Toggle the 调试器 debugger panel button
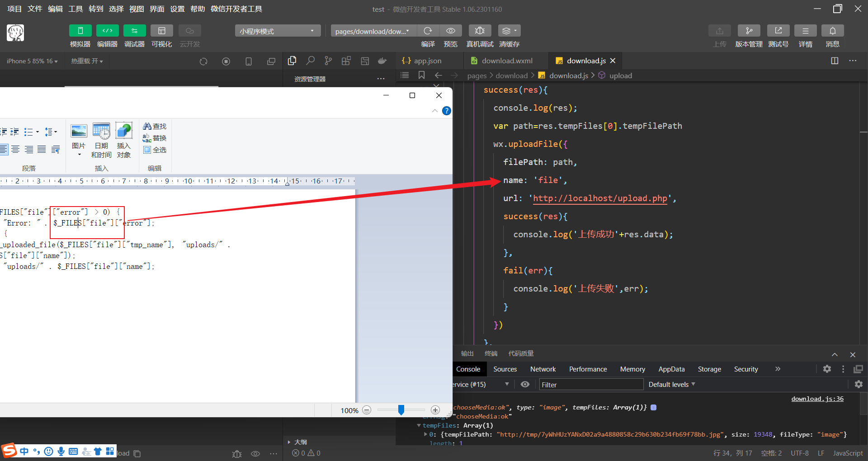This screenshot has width=868, height=461. [135, 31]
